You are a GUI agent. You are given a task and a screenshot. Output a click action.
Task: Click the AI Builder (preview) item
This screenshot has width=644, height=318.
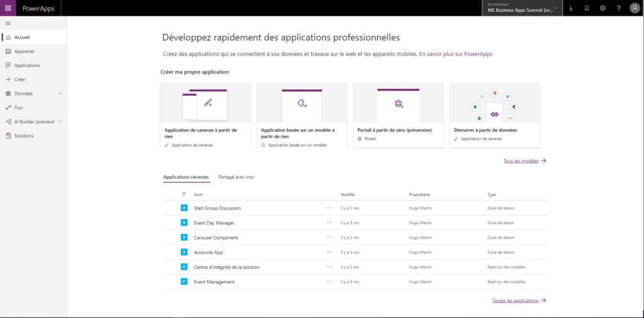[35, 122]
